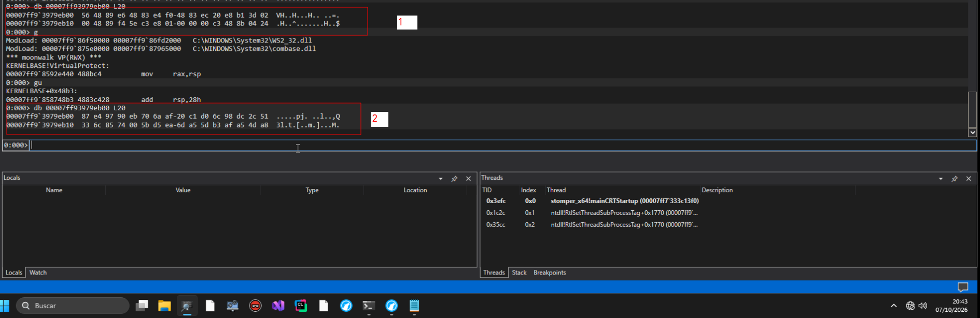Open Task View from the taskbar
This screenshot has width=980, height=318.
(x=142, y=306)
